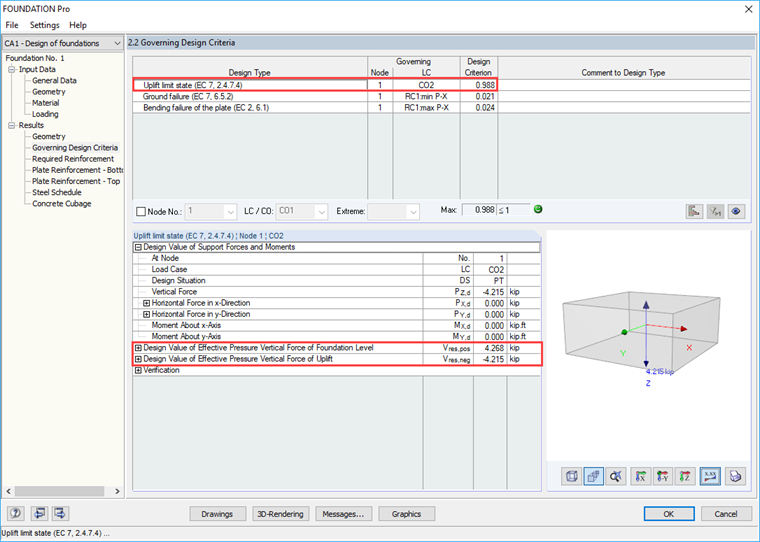760x542 pixels.
Task: Set view in Z direction
Action: point(685,477)
